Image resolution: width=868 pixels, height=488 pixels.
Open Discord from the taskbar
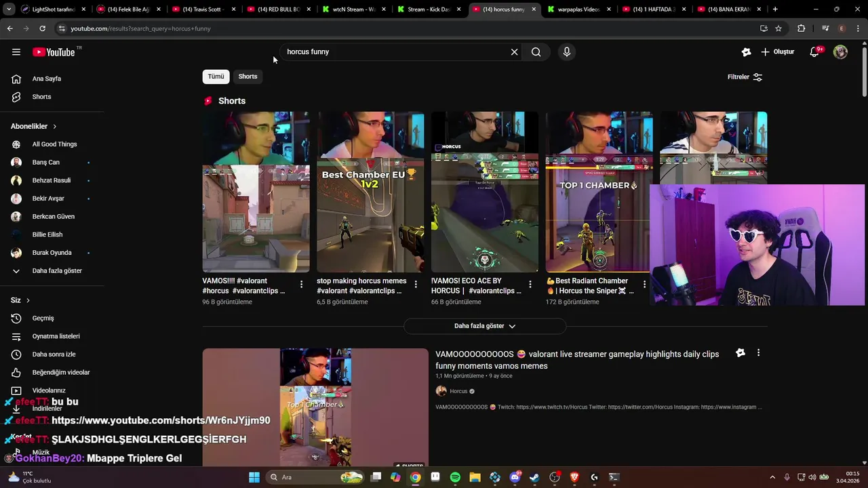click(515, 477)
